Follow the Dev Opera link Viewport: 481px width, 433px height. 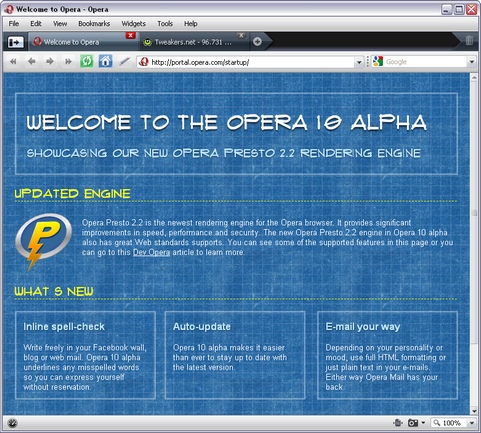[151, 252]
